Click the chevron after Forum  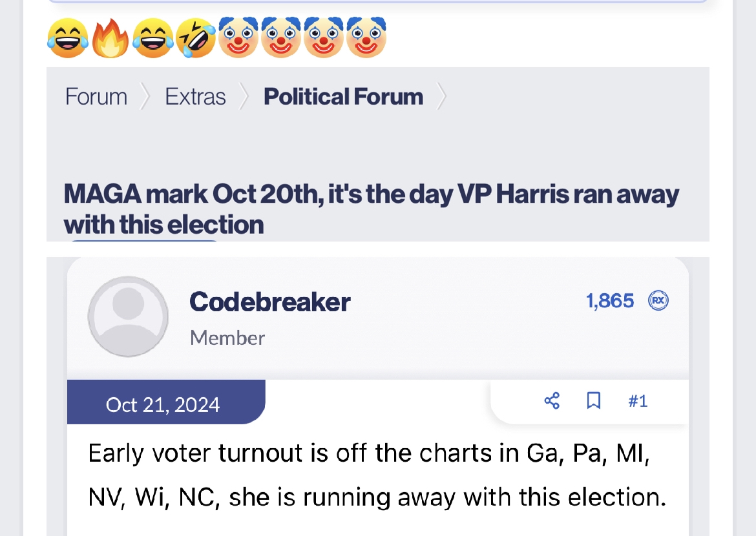(145, 97)
